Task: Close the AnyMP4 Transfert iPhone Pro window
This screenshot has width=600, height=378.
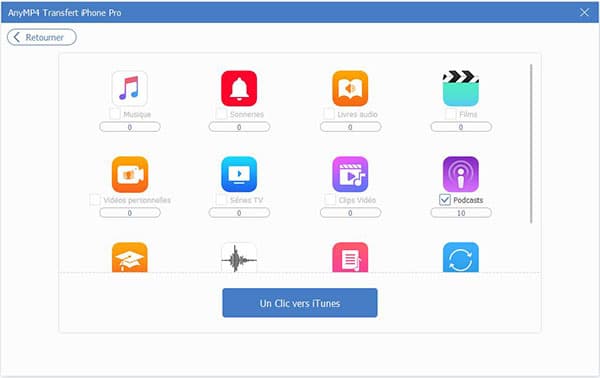Action: [584, 12]
